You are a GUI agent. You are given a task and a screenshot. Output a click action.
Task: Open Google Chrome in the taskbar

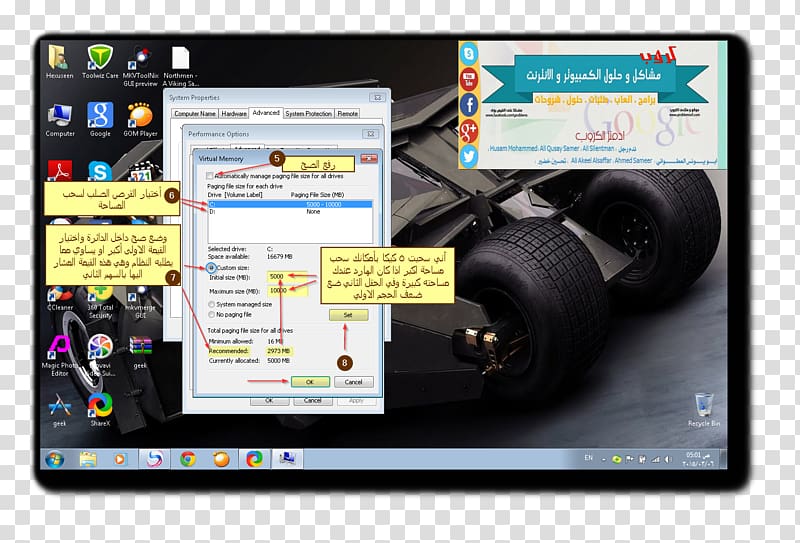pyautogui.click(x=187, y=459)
